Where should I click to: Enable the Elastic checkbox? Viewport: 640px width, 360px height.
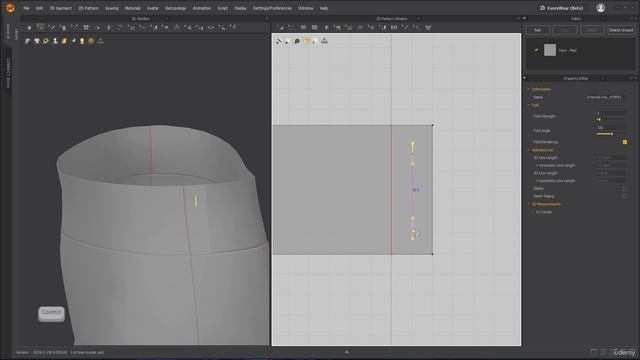(x=624, y=189)
